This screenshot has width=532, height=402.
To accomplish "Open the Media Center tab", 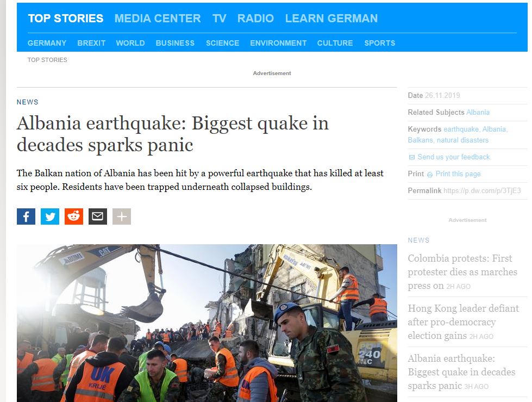I will 158,18.
